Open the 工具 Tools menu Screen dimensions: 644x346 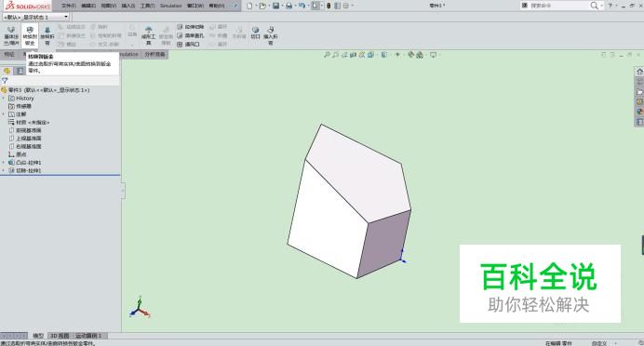tap(147, 6)
